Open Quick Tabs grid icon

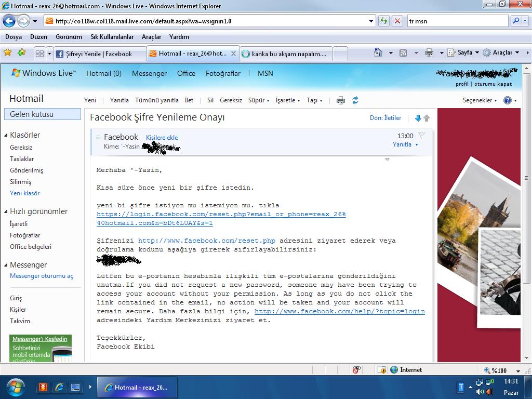pyautogui.click(x=39, y=54)
